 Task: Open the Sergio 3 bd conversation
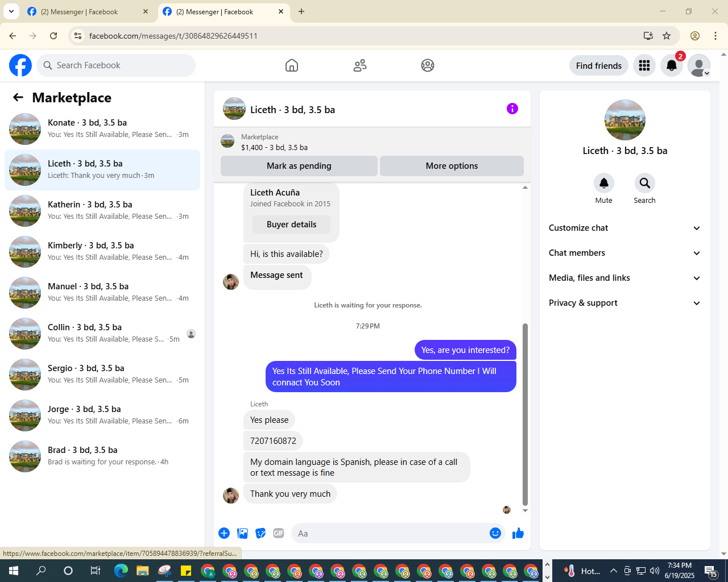[102, 375]
